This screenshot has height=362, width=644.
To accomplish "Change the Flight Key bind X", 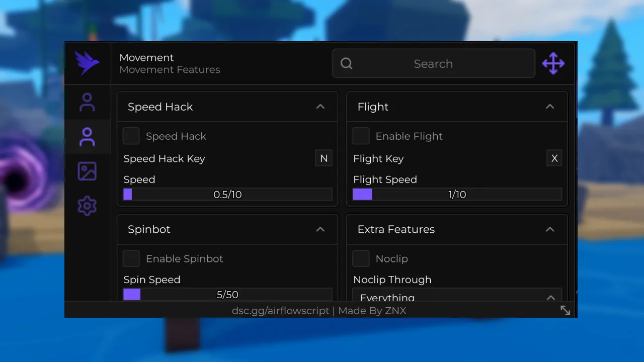I will coord(554,158).
